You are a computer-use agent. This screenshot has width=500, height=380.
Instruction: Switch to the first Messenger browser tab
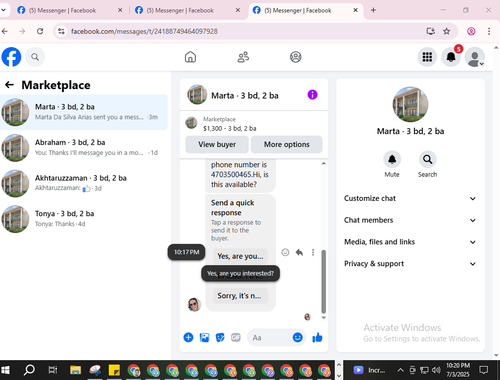(67, 10)
